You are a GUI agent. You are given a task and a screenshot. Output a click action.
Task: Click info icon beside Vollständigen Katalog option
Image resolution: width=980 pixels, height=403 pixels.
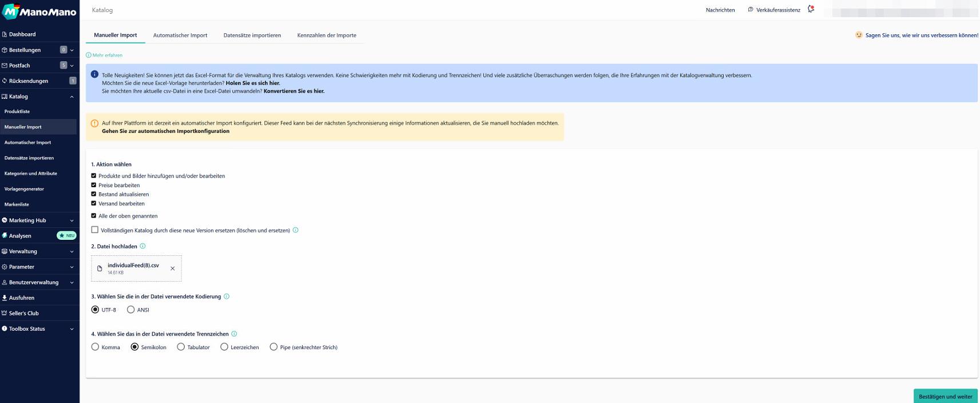296,230
